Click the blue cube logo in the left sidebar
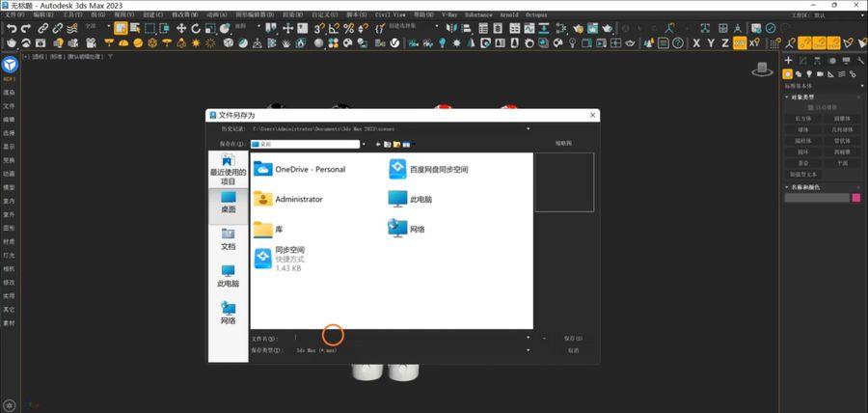 tap(10, 65)
